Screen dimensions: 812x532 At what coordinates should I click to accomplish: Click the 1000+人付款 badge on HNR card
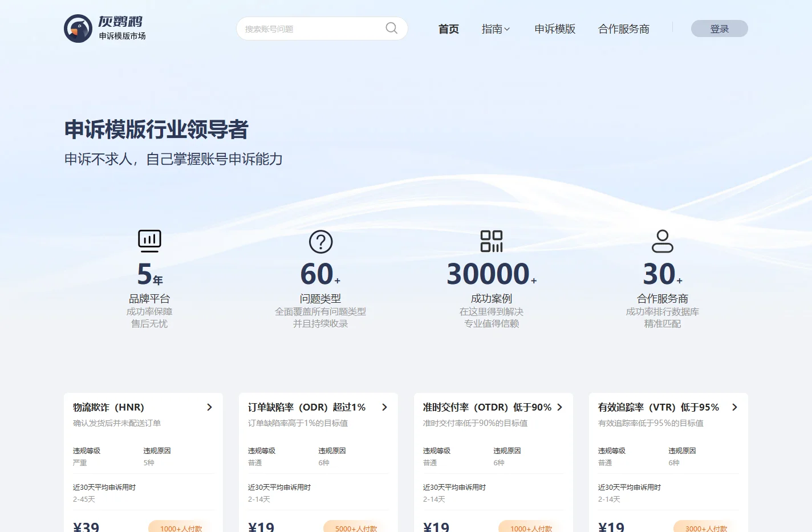point(181,527)
